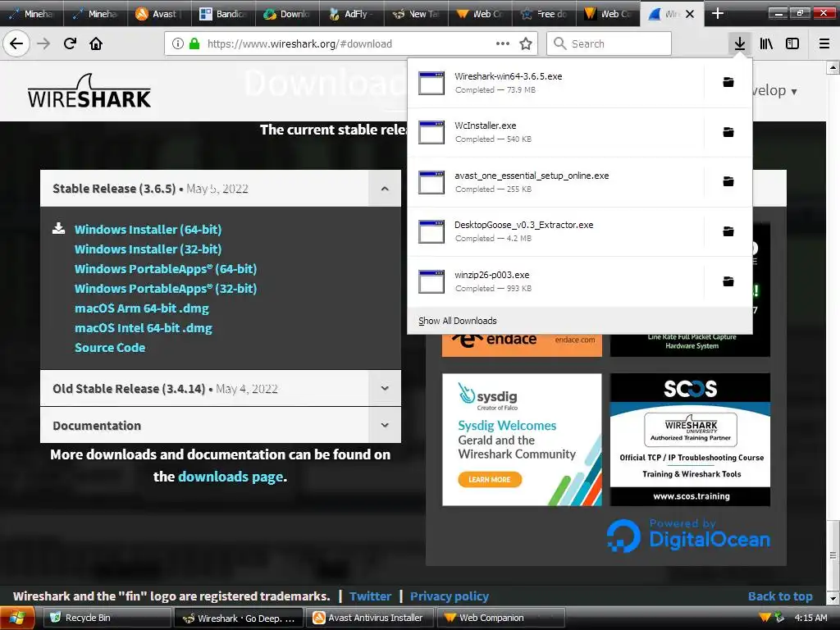Download macOS Arm 64-bit .dmg
This screenshot has width=840, height=630.
point(141,308)
